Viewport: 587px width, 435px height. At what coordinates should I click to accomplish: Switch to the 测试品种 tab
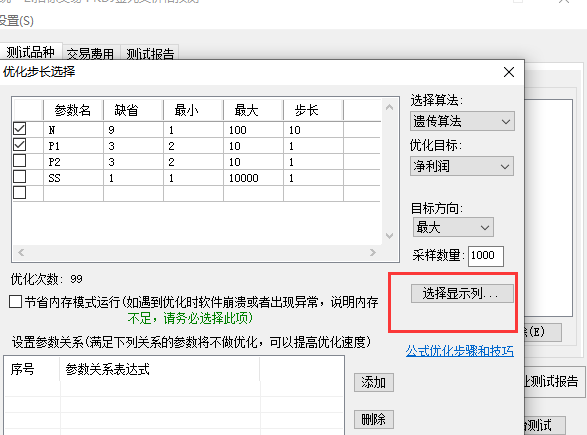[31, 52]
